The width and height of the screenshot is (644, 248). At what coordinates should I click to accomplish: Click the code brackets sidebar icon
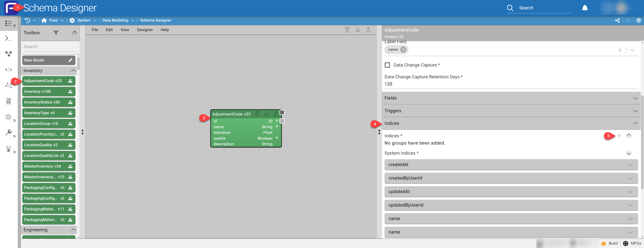tap(8, 70)
